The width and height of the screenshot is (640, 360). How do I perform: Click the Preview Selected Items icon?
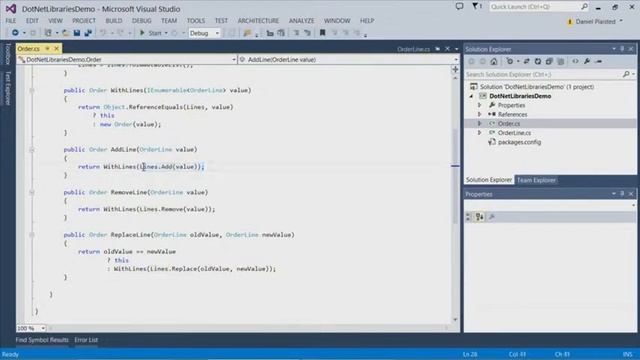(599, 61)
